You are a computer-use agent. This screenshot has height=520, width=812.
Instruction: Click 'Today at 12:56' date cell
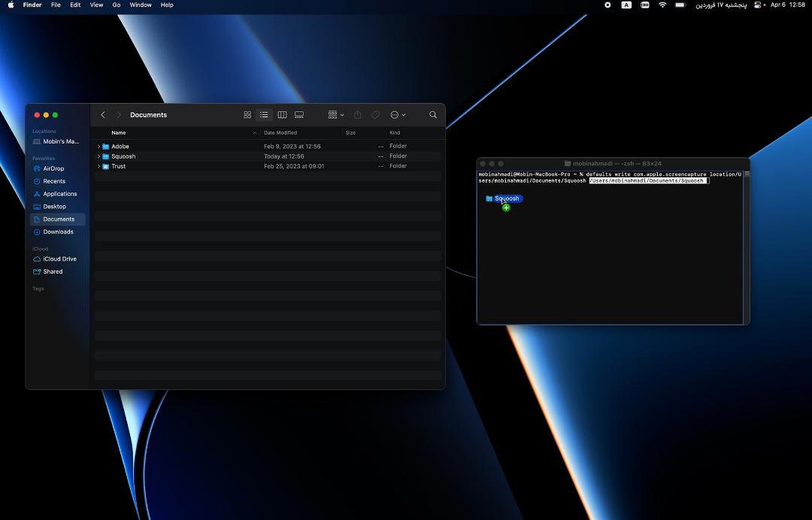(x=283, y=156)
